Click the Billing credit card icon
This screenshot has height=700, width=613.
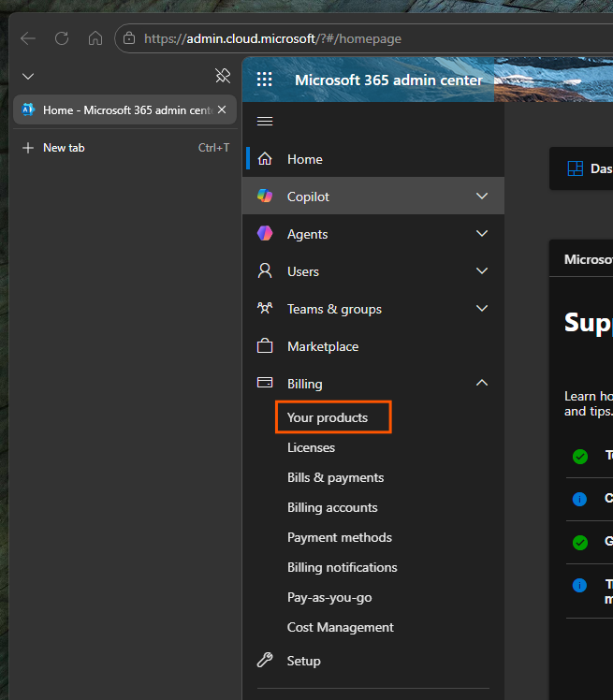click(x=265, y=383)
